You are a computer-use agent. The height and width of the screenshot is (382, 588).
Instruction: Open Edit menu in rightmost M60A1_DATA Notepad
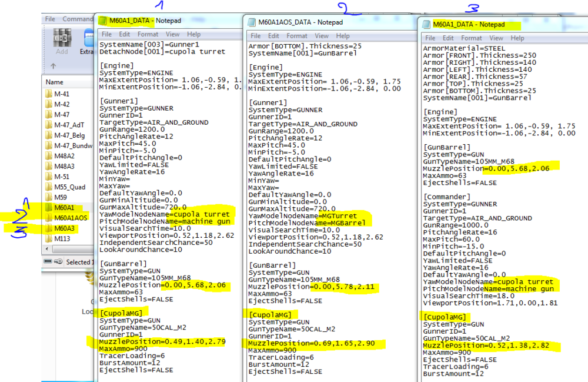click(448, 38)
